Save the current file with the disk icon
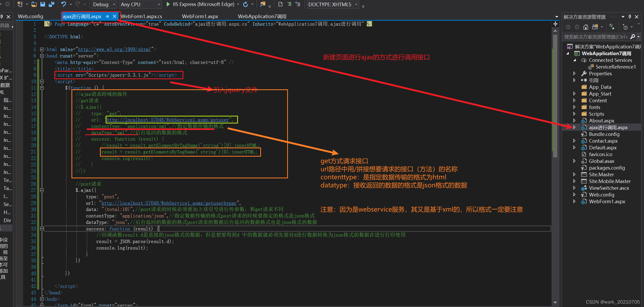 point(43,4)
